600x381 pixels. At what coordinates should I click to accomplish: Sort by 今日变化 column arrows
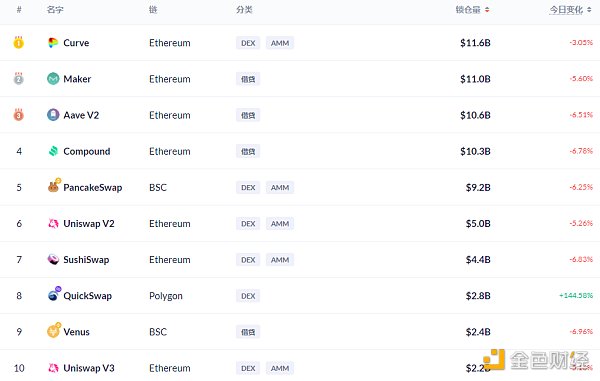589,10
